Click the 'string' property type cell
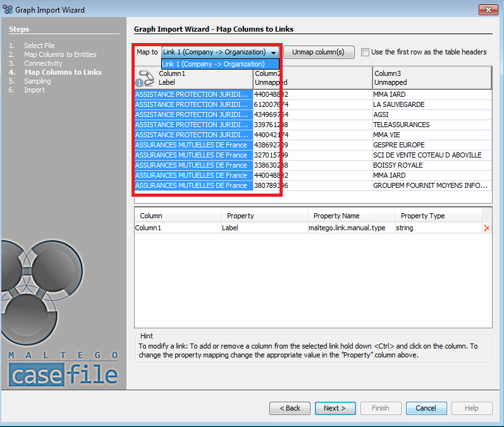The image size is (504, 427). [x=438, y=228]
